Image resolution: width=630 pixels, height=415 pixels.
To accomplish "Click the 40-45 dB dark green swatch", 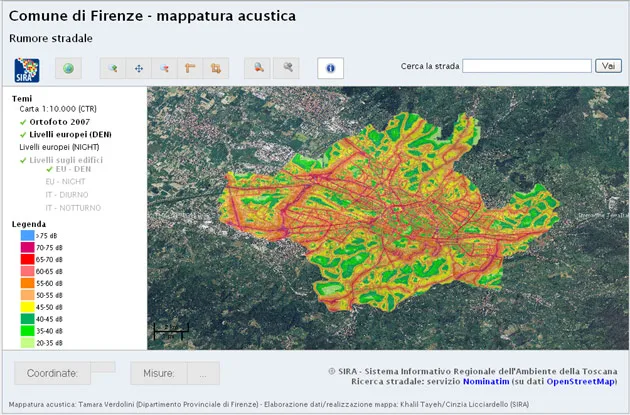I will pos(27,319).
